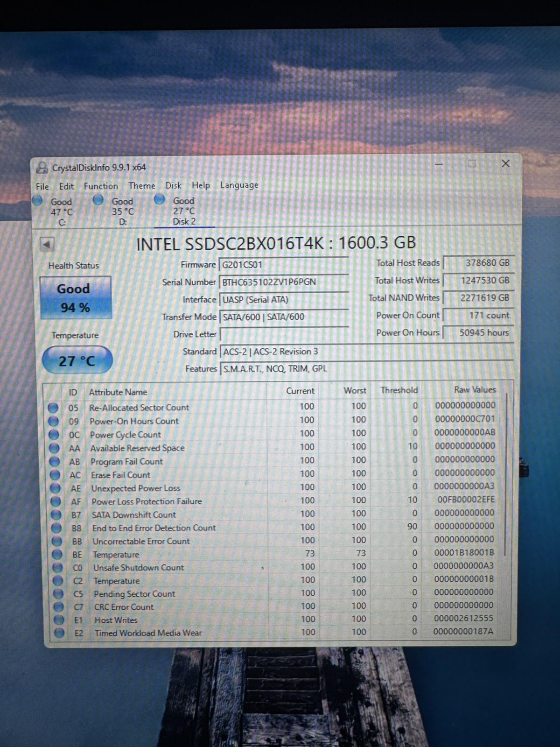Screen dimensions: 560x747
Task: Open the Language menu
Action: (239, 185)
